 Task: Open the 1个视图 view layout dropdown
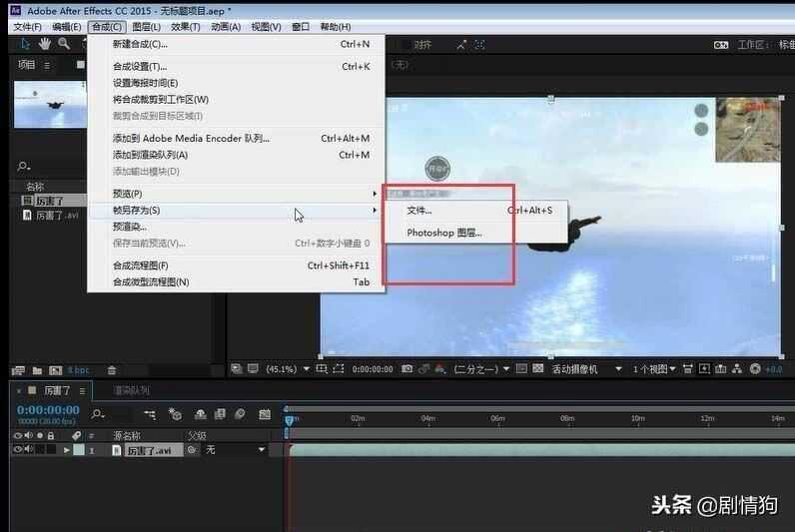point(654,369)
